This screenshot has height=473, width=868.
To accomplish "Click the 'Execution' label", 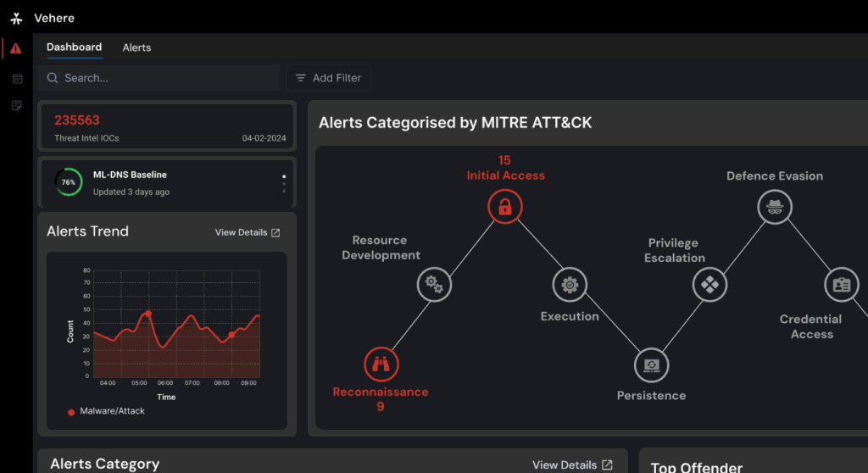I will pyautogui.click(x=570, y=316).
